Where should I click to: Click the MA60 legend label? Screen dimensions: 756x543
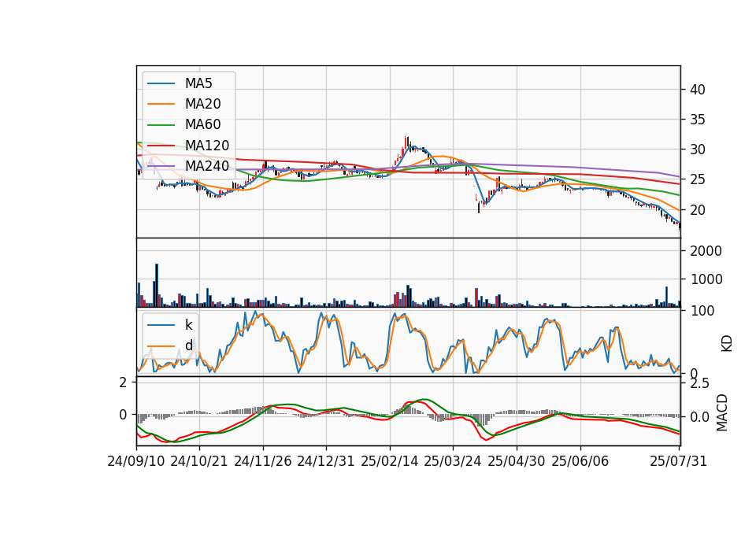[202, 125]
